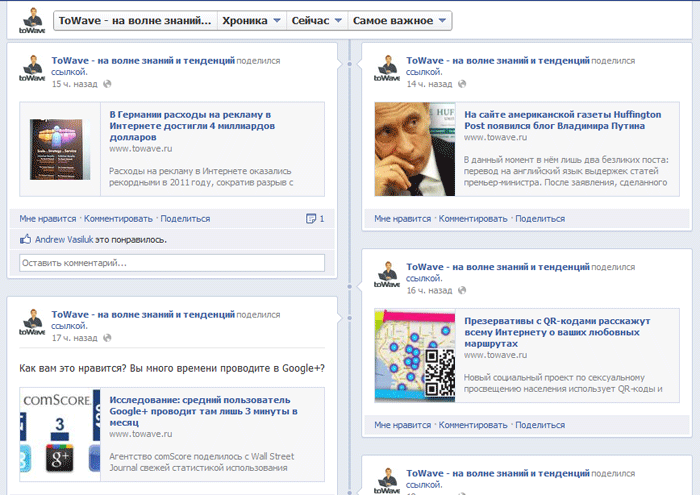This screenshot has height=495, width=700.
Task: Click the timeline dot beside the 16 ч. post
Action: [x=350, y=286]
